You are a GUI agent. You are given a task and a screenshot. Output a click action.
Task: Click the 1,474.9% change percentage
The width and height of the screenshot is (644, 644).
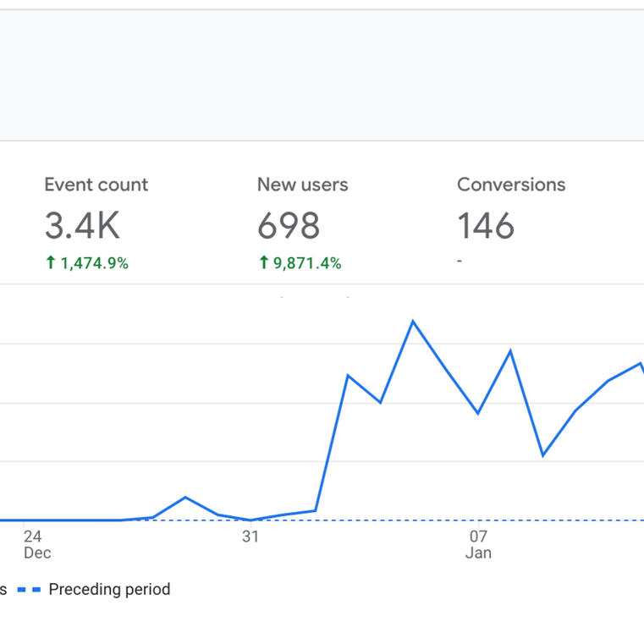click(94, 263)
